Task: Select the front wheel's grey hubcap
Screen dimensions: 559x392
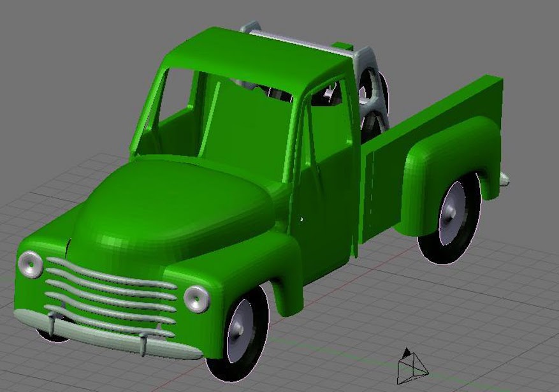Action: pyautogui.click(x=240, y=331)
